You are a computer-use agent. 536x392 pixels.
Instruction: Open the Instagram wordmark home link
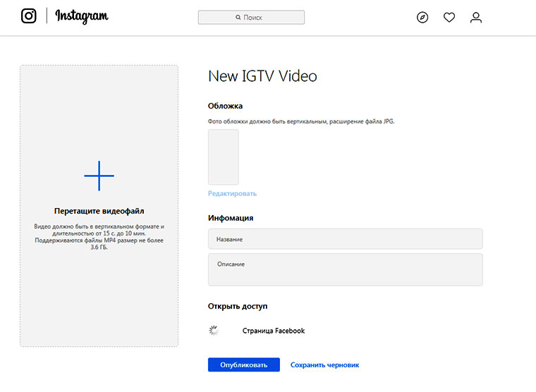(82, 16)
